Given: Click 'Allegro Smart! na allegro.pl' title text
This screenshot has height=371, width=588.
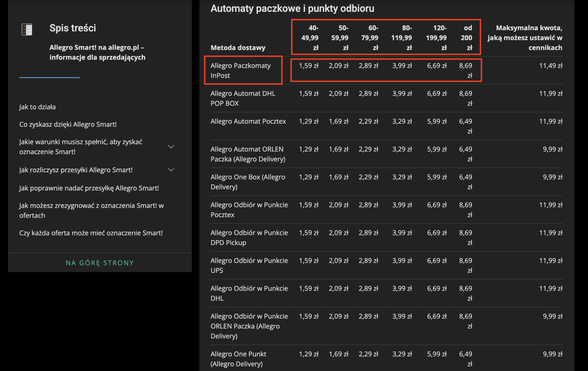Looking at the screenshot, I should click(97, 52).
